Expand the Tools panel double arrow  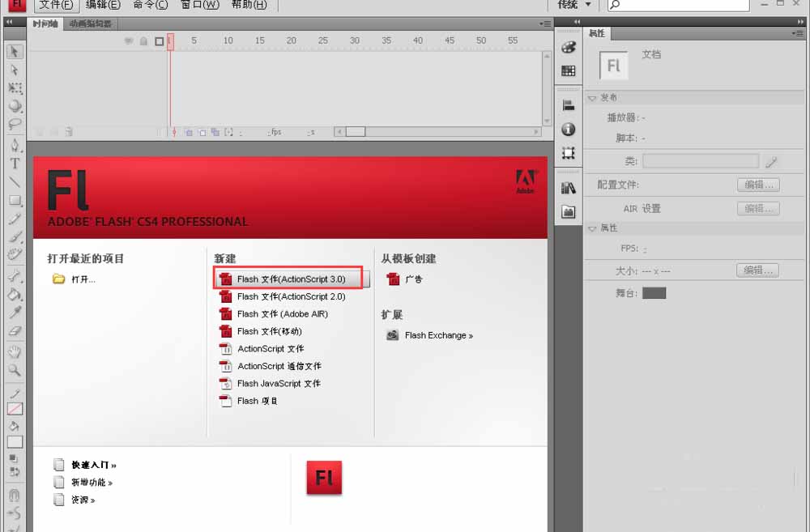click(9, 22)
